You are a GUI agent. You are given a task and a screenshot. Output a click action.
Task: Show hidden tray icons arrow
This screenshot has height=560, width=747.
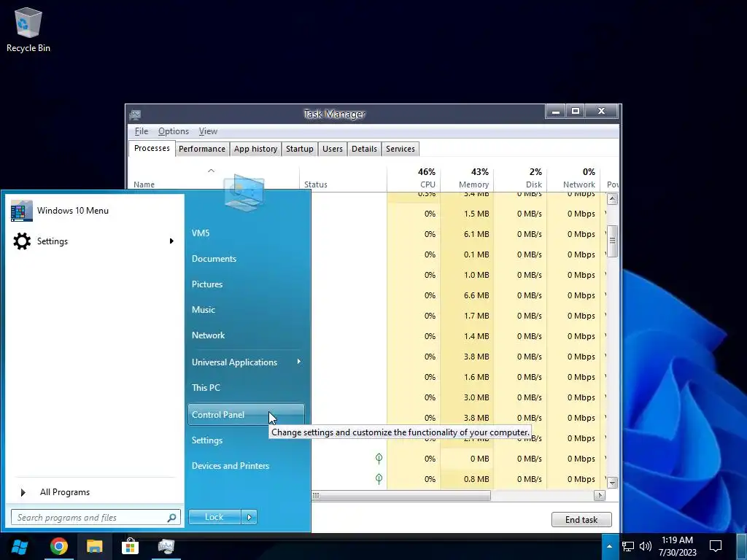(609, 546)
